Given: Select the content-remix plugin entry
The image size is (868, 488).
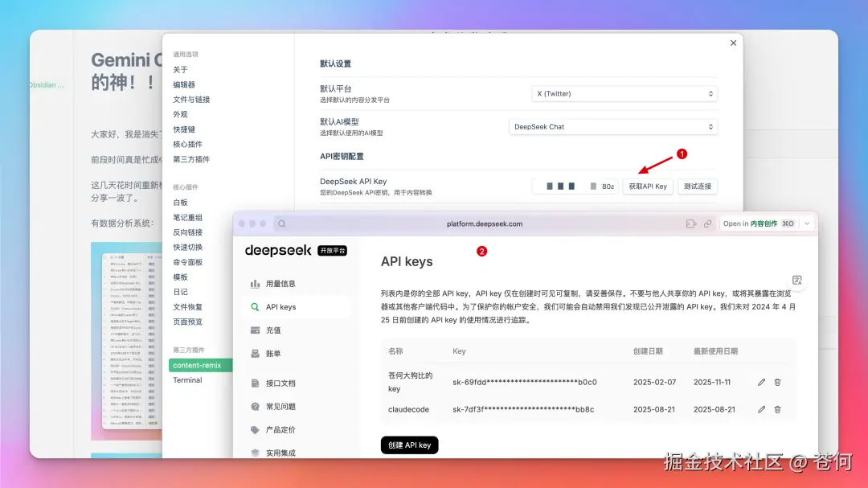Looking at the screenshot, I should (199, 364).
